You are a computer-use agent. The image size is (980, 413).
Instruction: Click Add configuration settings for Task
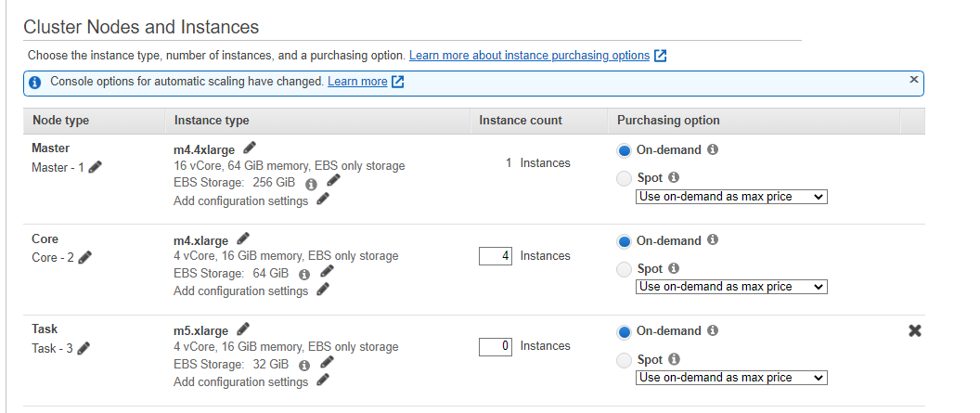240,381
